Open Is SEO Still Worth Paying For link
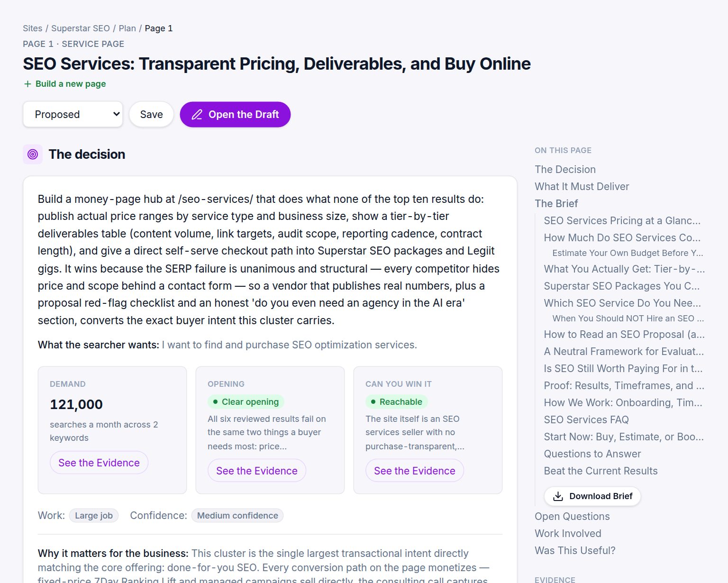Screen dimensions: 728x583 [624, 369]
